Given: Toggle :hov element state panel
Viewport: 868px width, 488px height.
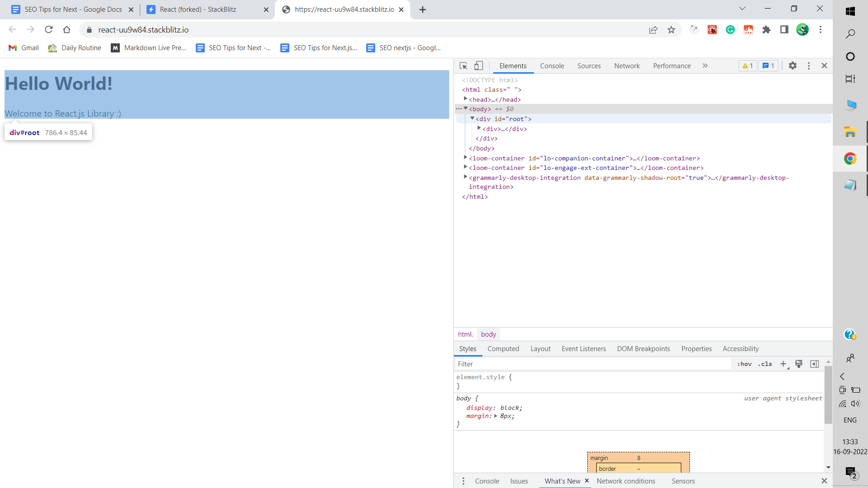Looking at the screenshot, I should [744, 364].
